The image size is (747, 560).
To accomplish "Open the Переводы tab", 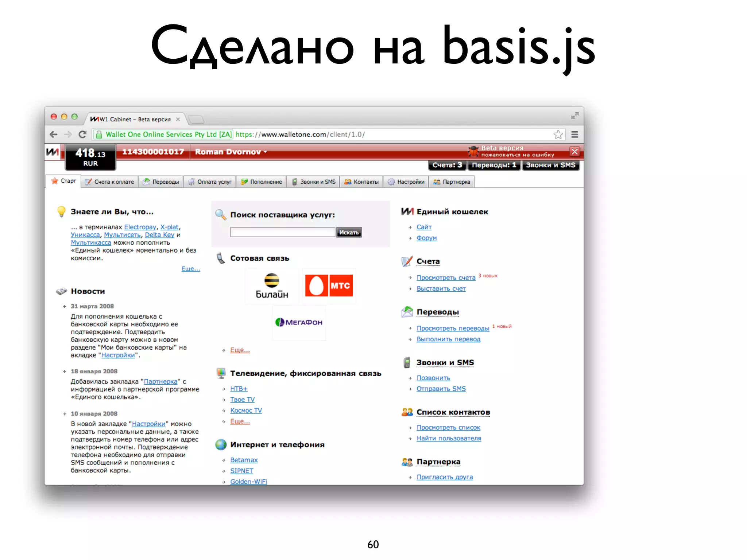I will coord(161,182).
